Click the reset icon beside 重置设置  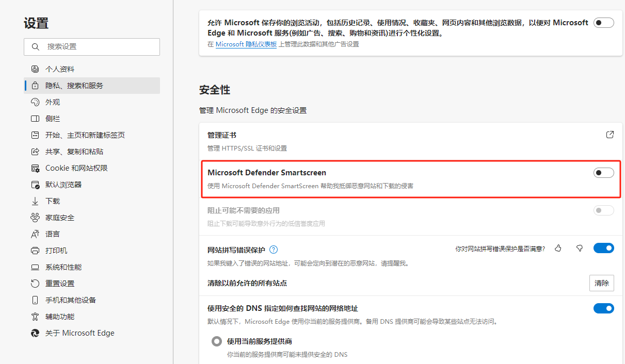tap(35, 284)
